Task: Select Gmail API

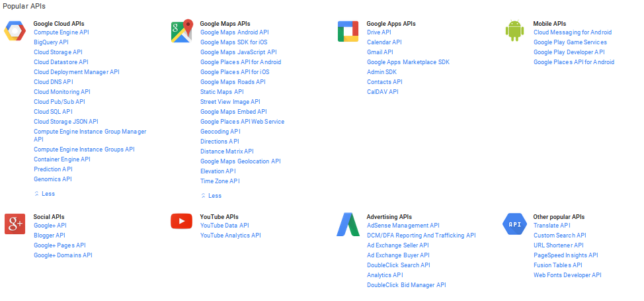Action: click(x=380, y=52)
